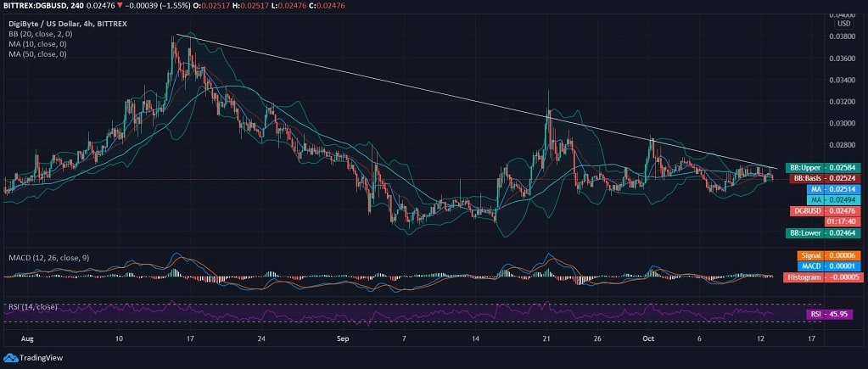Click the 0.03400 price axis label
Screen dimensions: 868x369
pos(844,80)
